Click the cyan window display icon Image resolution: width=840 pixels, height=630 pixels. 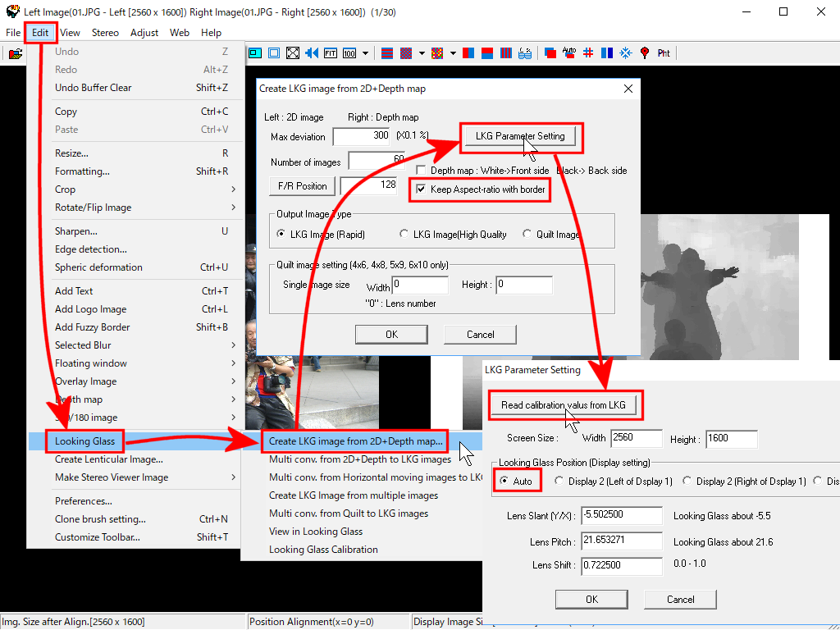(255, 53)
